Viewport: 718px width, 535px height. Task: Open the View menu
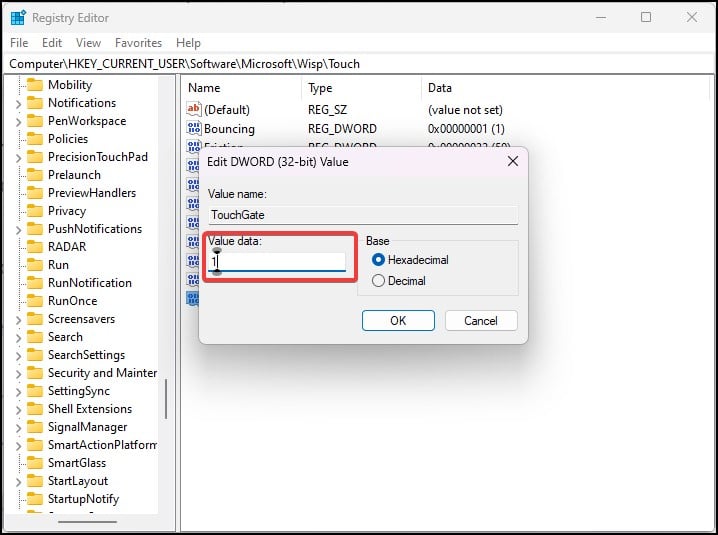[88, 43]
